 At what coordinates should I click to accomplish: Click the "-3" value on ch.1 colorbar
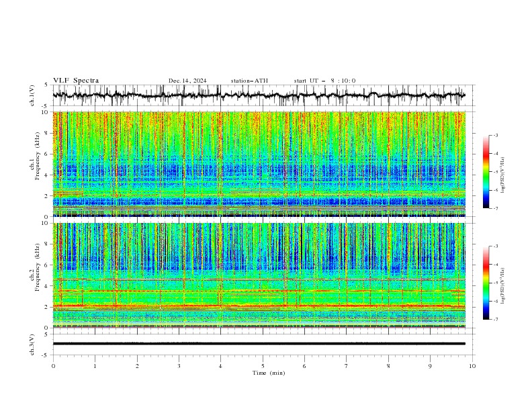[496, 135]
